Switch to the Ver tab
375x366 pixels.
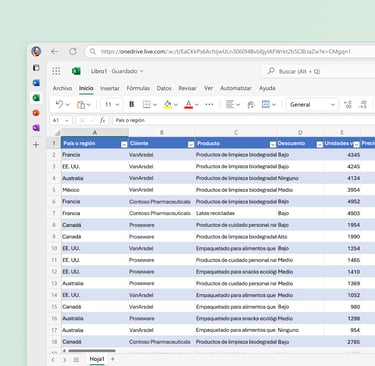tap(208, 88)
